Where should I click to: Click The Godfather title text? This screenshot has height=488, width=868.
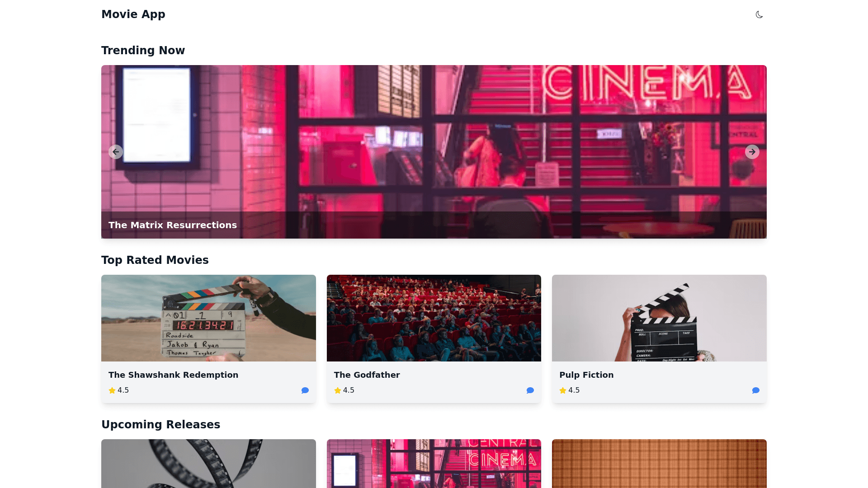[x=367, y=375]
